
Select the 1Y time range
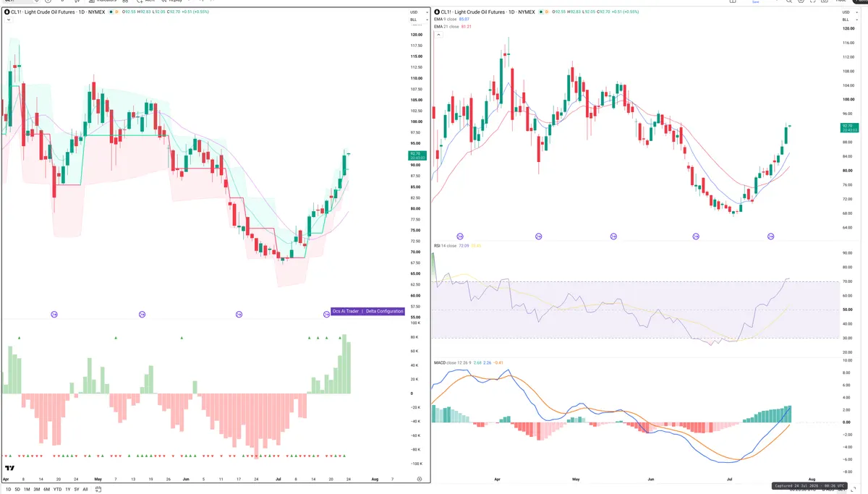click(x=68, y=489)
